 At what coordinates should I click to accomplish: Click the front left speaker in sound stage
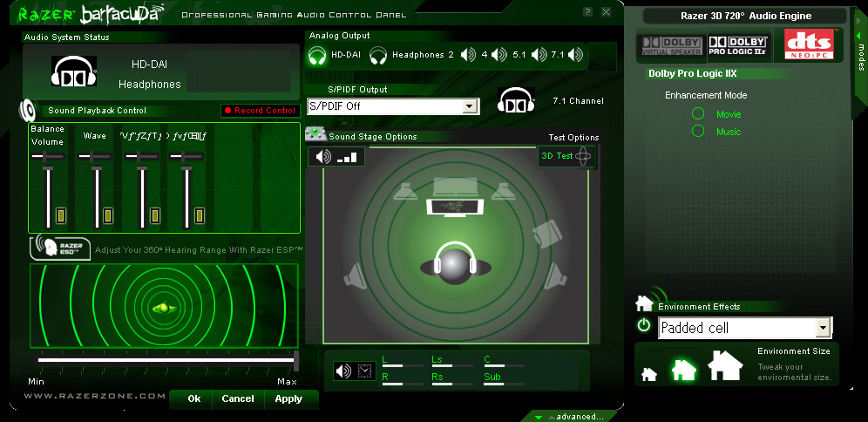406,192
